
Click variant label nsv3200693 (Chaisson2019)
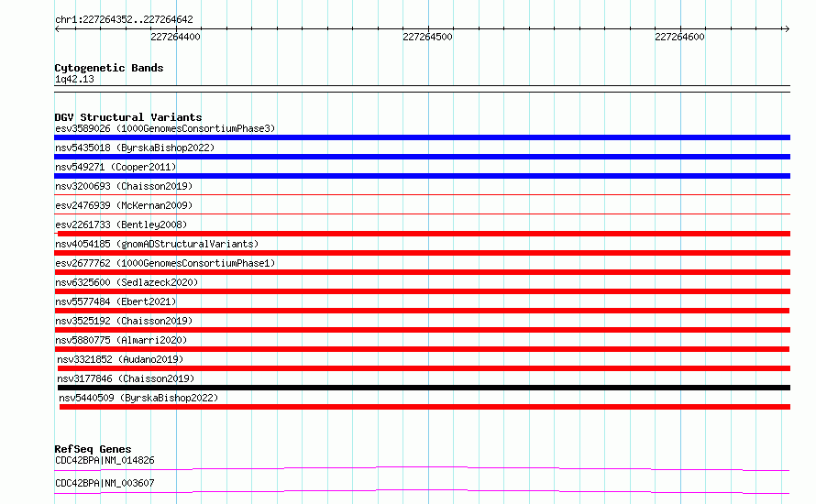[x=124, y=186]
